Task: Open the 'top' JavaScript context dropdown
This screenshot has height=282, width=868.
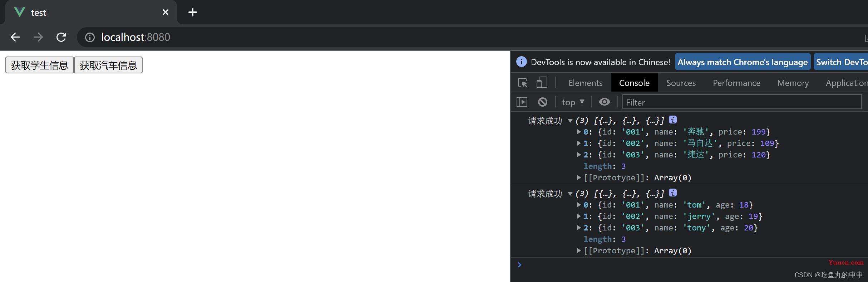Action: pyautogui.click(x=573, y=102)
